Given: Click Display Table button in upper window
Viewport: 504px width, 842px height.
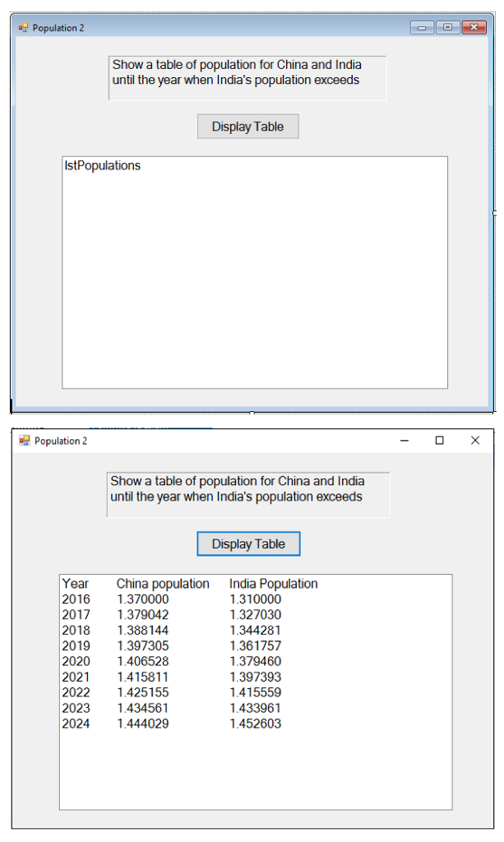Looking at the screenshot, I should pos(248,126).
